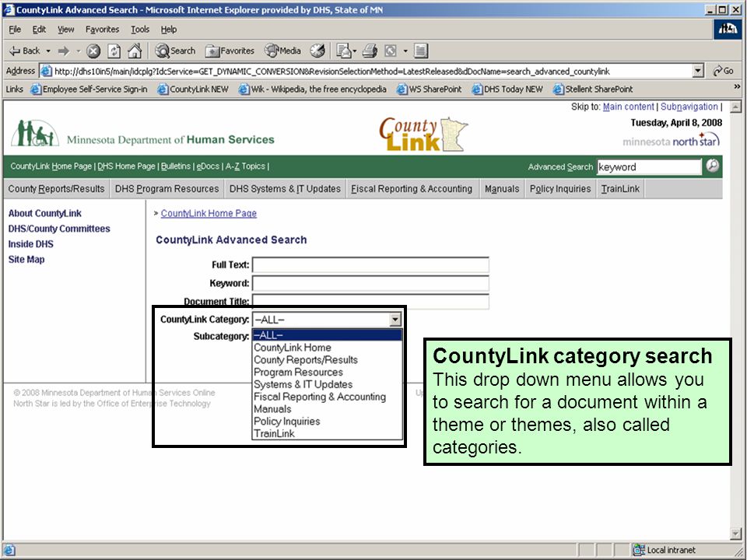Click the minnesota north star logo
The width and height of the screenshot is (747, 560).
[671, 140]
